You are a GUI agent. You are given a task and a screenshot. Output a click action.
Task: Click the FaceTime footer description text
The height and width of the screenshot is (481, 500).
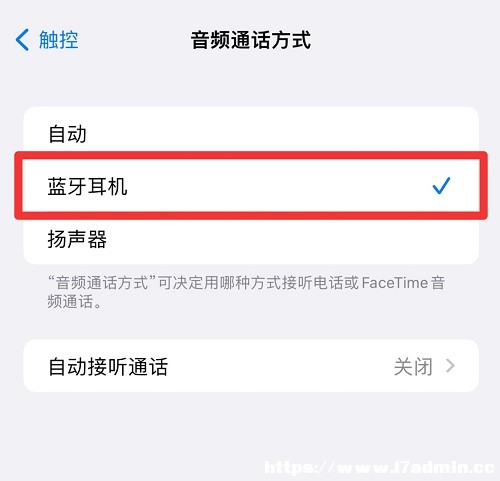246,292
